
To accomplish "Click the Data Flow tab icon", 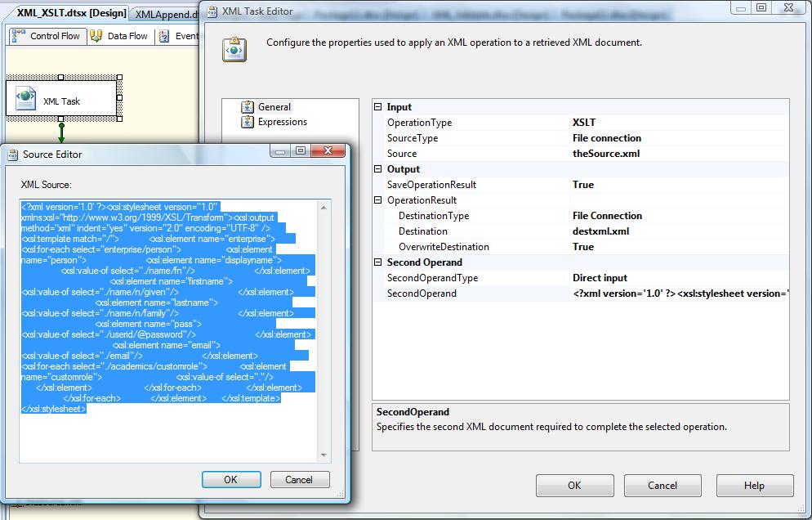I will (96, 36).
